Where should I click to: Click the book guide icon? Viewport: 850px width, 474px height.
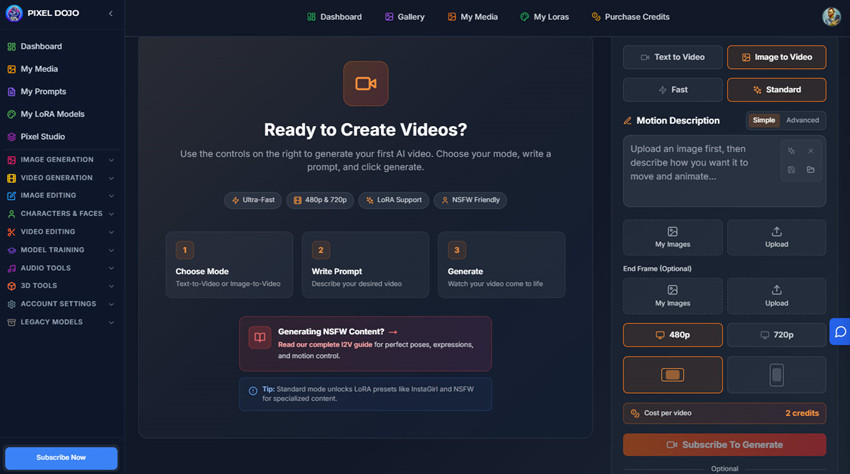pos(260,337)
